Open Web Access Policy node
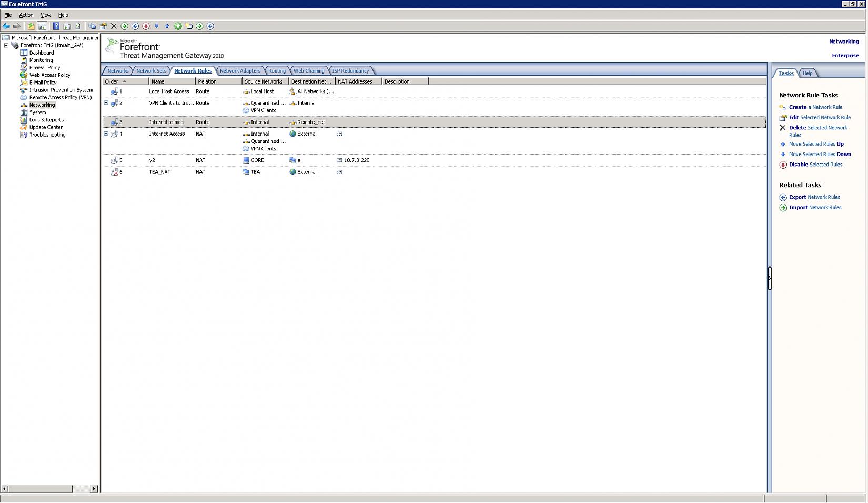The width and height of the screenshot is (868, 503). pyautogui.click(x=50, y=75)
